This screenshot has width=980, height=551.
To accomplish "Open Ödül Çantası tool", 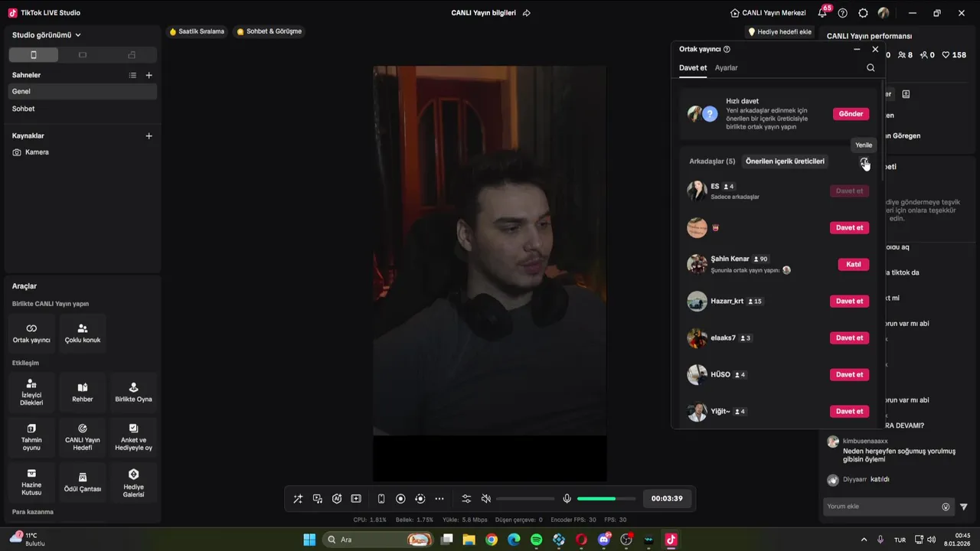I will pyautogui.click(x=83, y=482).
